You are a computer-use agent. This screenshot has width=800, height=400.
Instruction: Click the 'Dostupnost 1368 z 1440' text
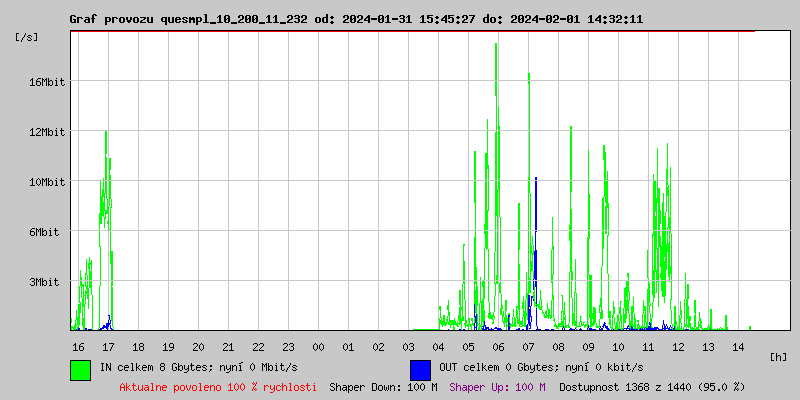pyautogui.click(x=652, y=386)
